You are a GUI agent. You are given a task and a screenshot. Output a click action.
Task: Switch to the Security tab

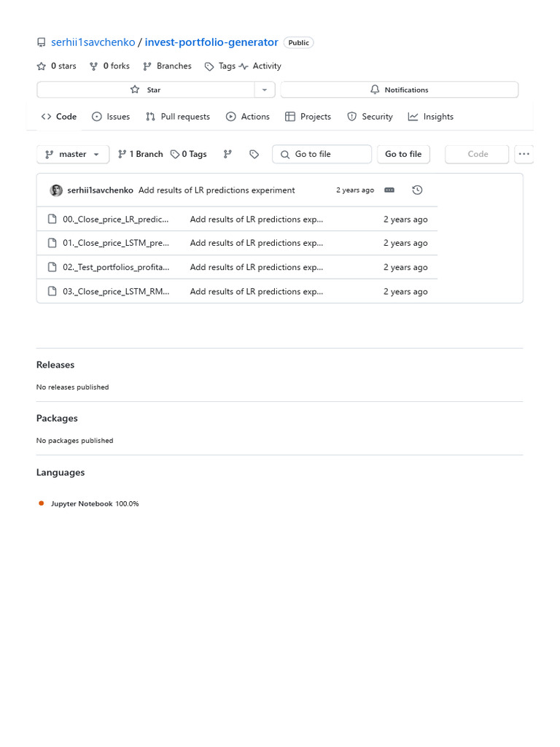370,117
